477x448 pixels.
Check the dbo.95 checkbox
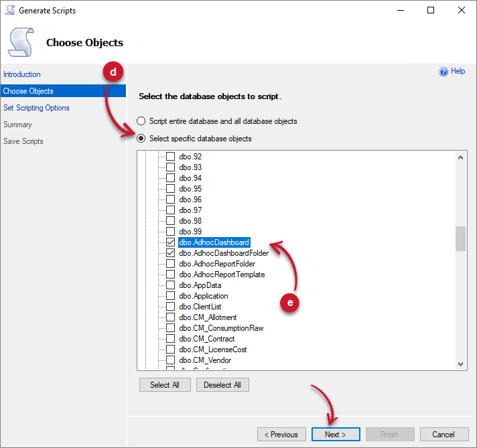(x=170, y=189)
